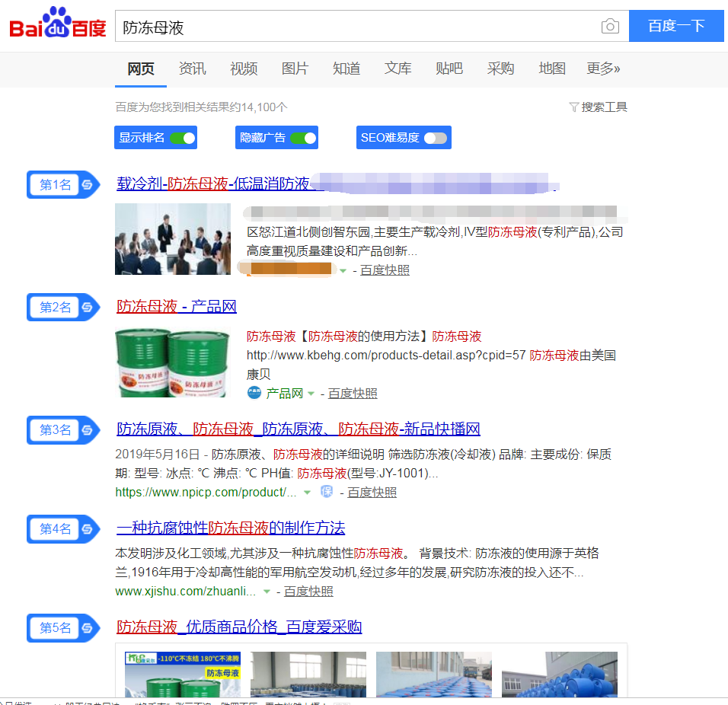Image resolution: width=728 pixels, height=705 pixels.
Task: Switch to the 网页 tab
Action: [141, 69]
